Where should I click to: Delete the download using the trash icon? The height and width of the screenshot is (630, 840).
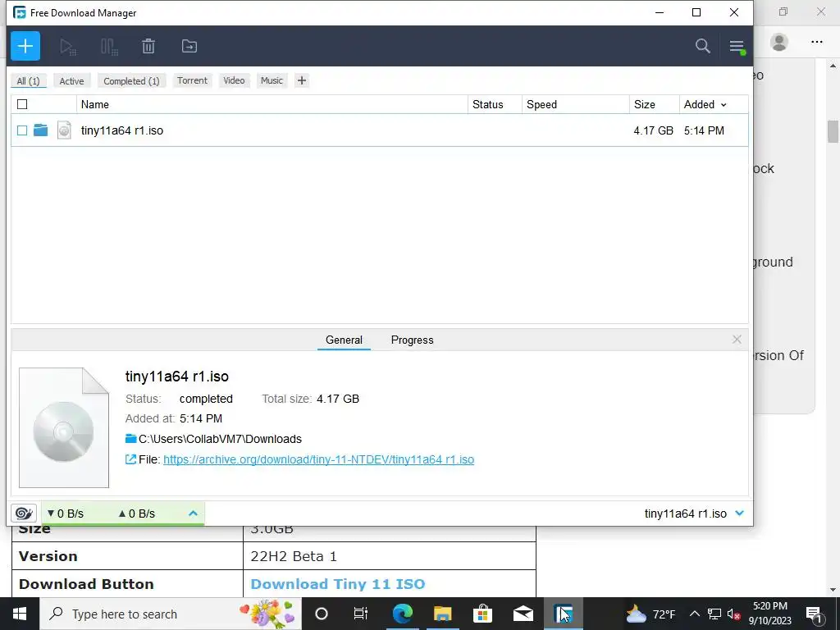148,47
